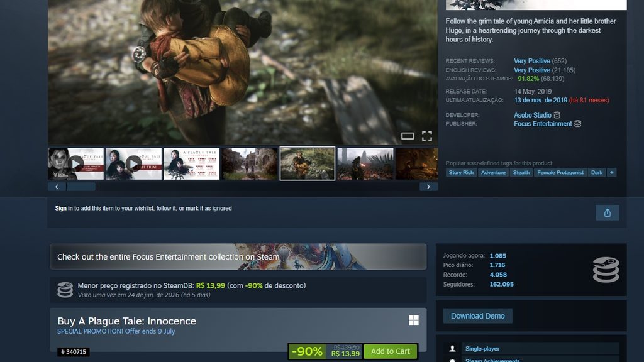The width and height of the screenshot is (644, 362).
Task: Visit the Focus Entertainment publisher page
Action: tap(543, 124)
